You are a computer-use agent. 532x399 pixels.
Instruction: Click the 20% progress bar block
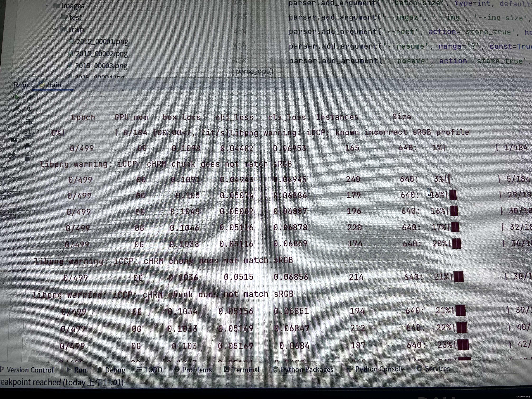(457, 244)
